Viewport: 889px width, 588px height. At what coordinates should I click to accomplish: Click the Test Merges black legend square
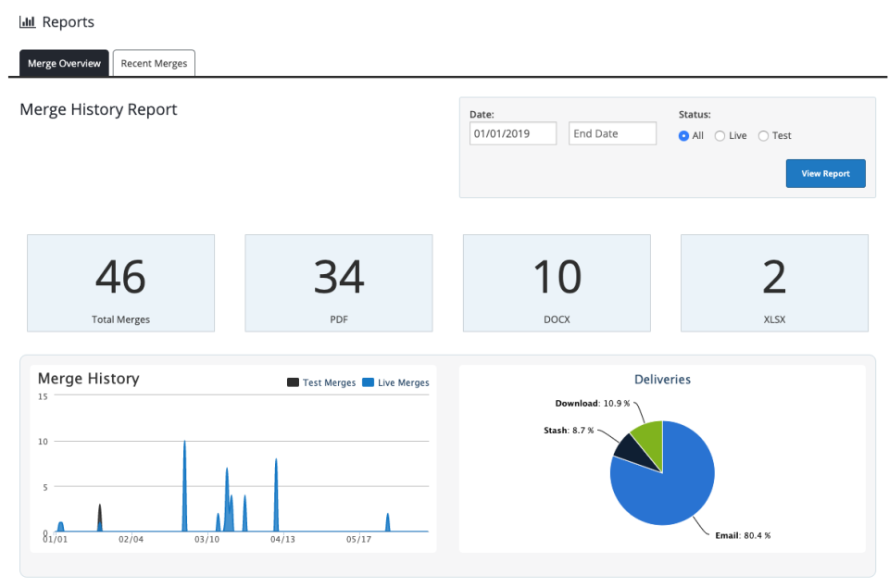[292, 382]
